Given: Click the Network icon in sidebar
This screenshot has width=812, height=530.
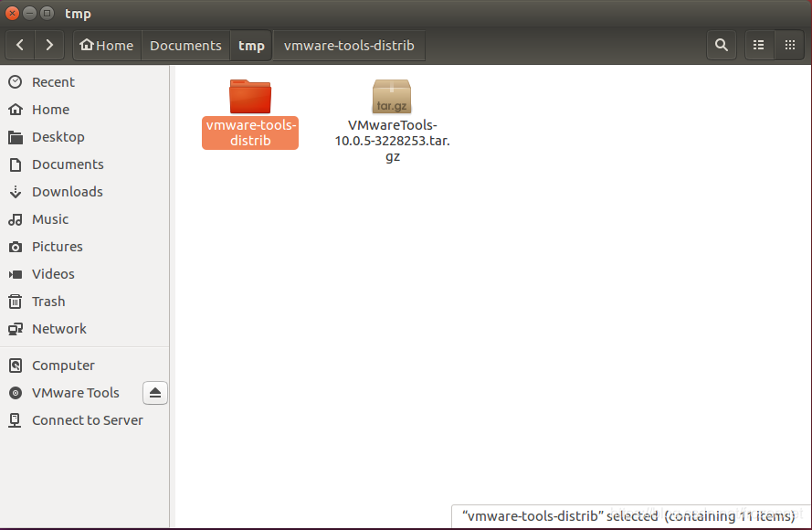Looking at the screenshot, I should [x=16, y=329].
